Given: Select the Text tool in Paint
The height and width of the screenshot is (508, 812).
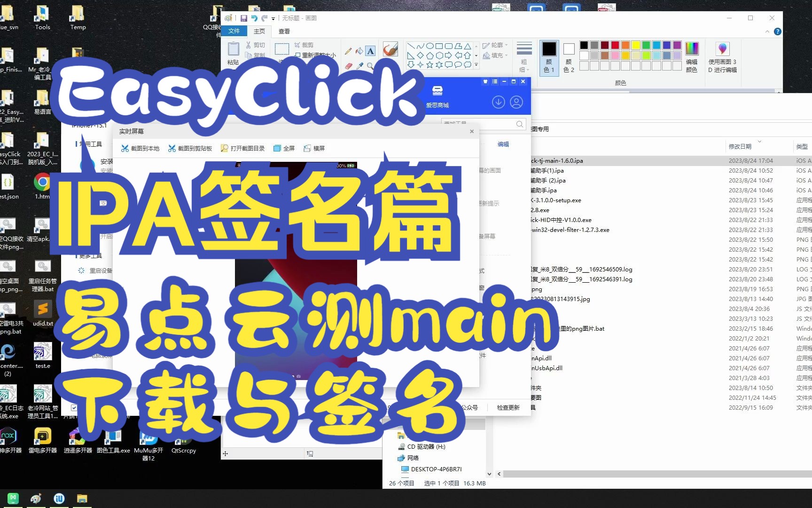Looking at the screenshot, I should 371,51.
